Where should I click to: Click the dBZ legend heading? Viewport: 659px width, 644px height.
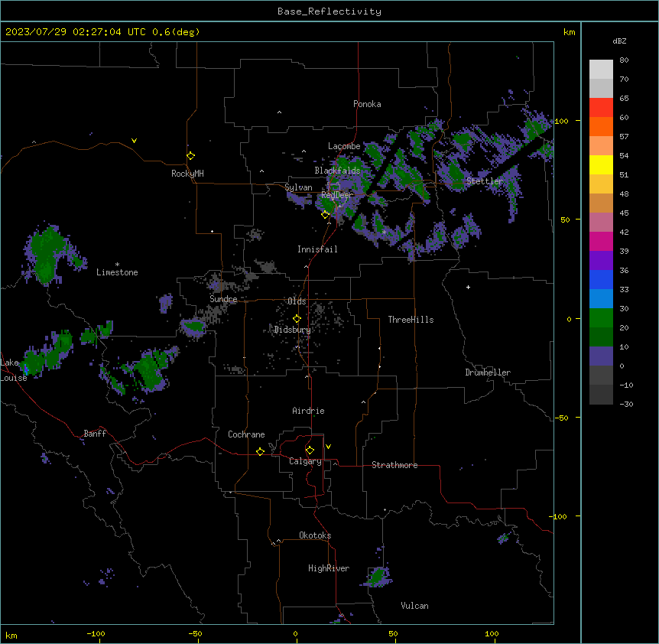tap(619, 41)
